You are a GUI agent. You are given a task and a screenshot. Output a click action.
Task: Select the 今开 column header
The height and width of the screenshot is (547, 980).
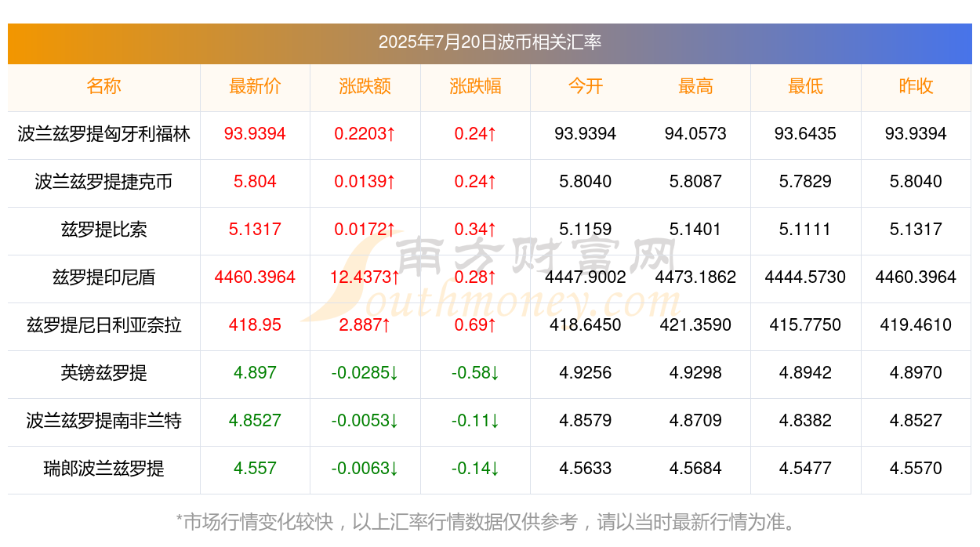[x=586, y=86]
